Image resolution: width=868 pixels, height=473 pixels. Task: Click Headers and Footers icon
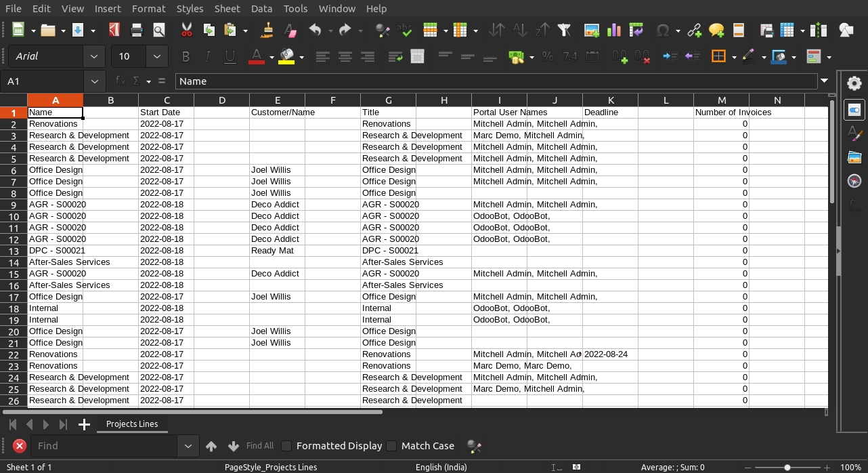(739, 30)
